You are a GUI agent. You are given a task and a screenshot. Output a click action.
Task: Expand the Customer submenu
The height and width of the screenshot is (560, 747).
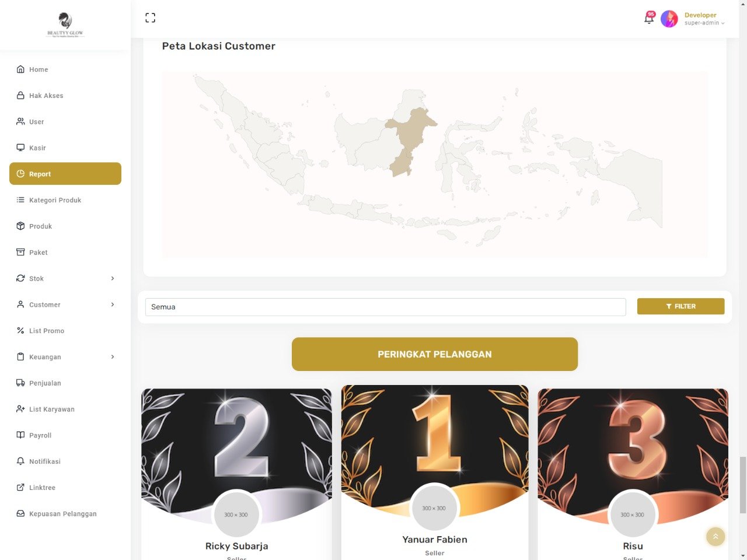65,304
